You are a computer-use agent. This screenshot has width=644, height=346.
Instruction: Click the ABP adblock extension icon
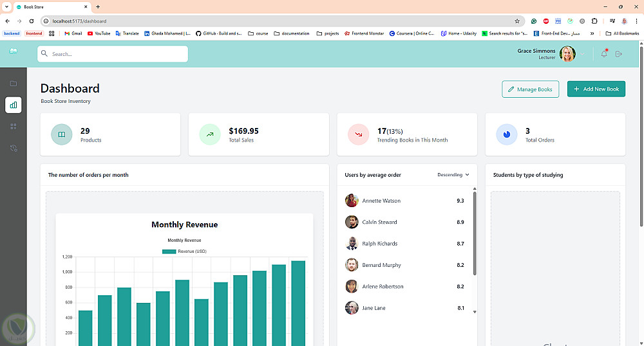point(546,21)
